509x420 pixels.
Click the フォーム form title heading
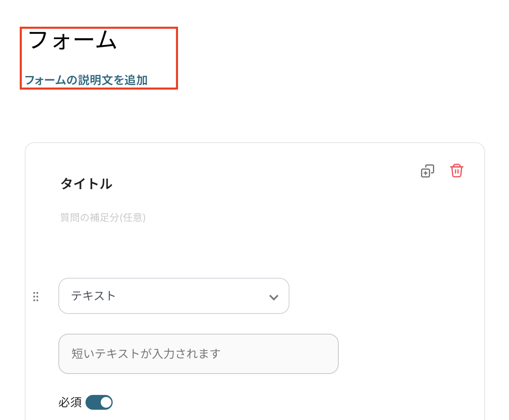click(73, 40)
